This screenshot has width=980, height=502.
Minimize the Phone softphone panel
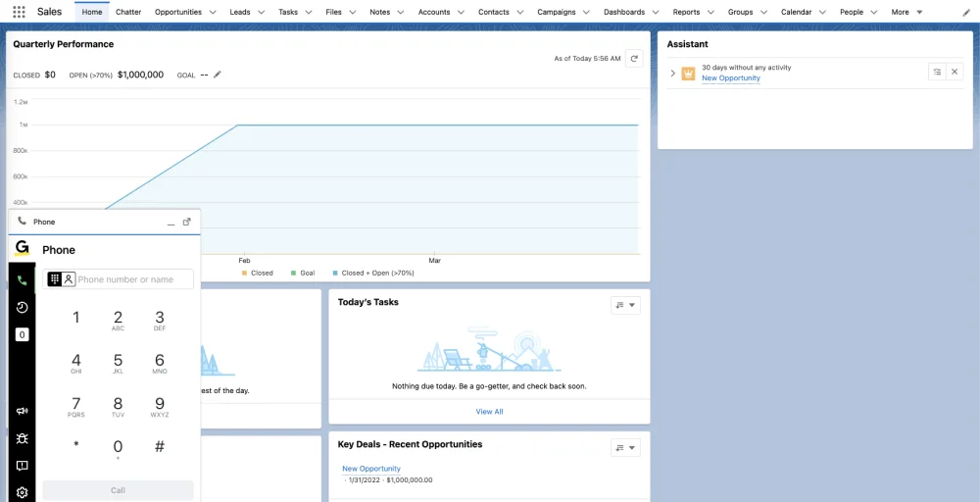pyautogui.click(x=171, y=223)
